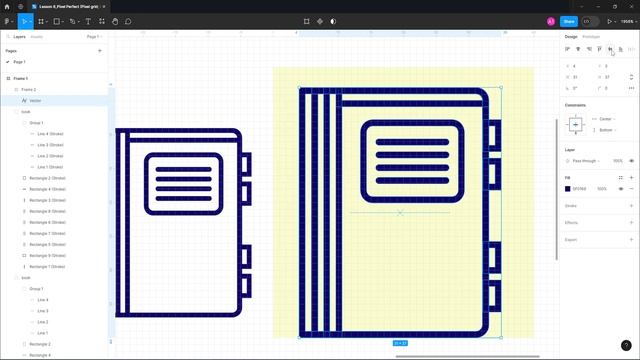
Task: Click the search icon in Layers panel
Action: coord(8,37)
